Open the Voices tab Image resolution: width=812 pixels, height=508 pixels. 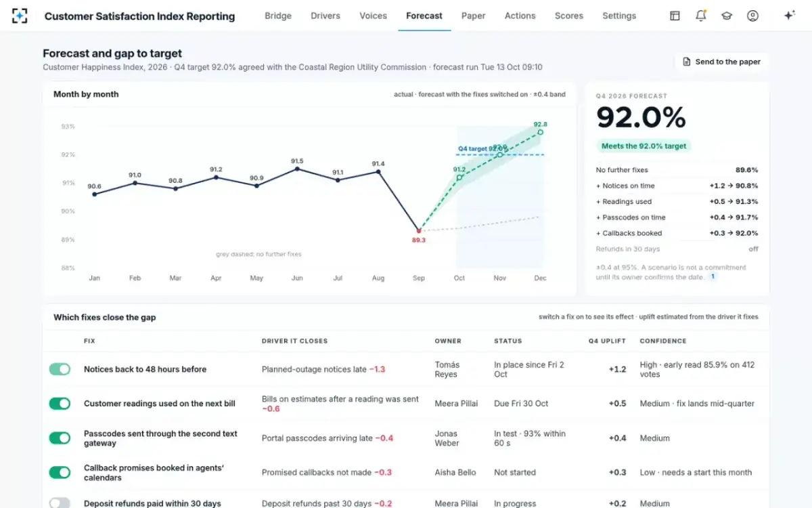[373, 16]
